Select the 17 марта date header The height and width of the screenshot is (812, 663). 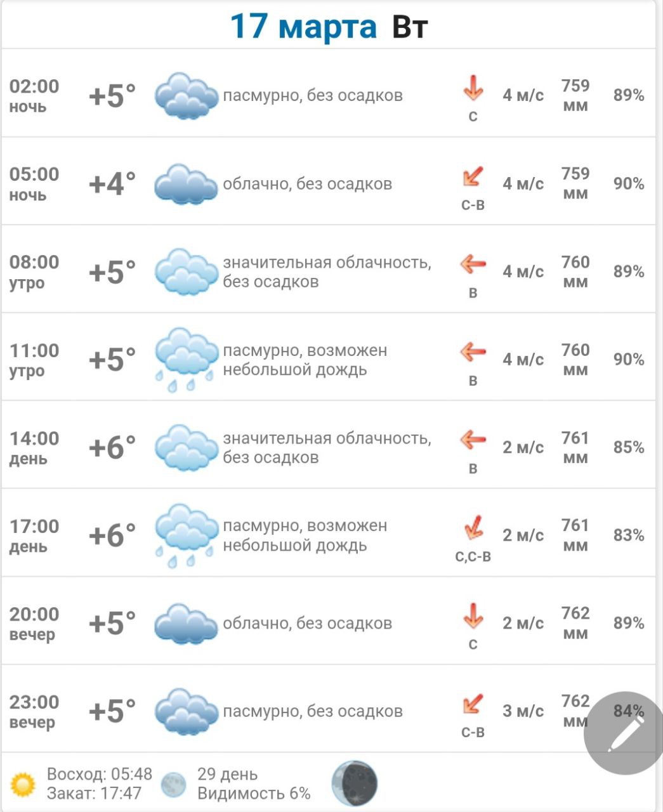(303, 27)
